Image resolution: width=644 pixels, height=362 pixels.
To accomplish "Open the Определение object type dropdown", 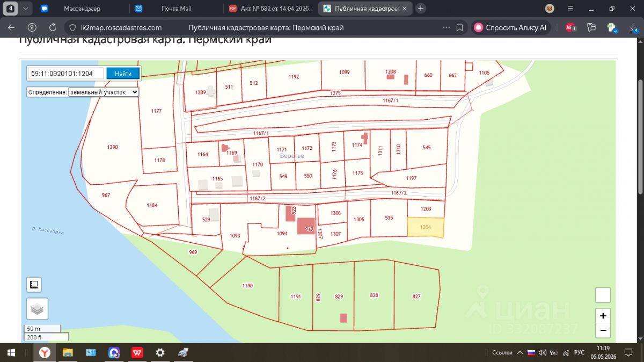I will [104, 92].
